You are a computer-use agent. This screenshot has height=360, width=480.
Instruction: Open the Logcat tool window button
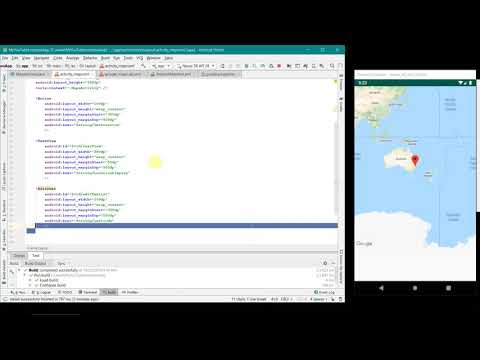41,292
